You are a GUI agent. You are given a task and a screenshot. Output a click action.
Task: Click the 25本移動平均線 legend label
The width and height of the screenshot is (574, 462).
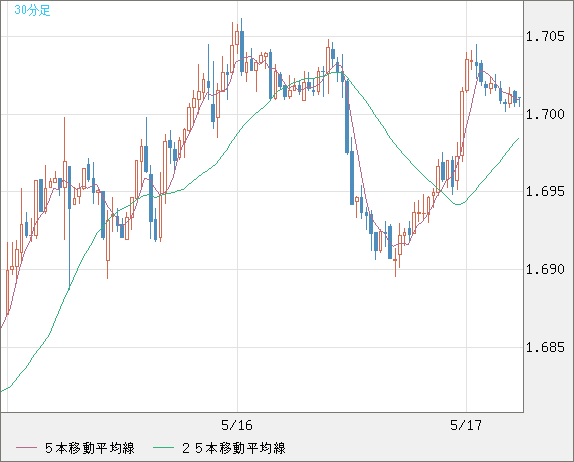click(234, 448)
